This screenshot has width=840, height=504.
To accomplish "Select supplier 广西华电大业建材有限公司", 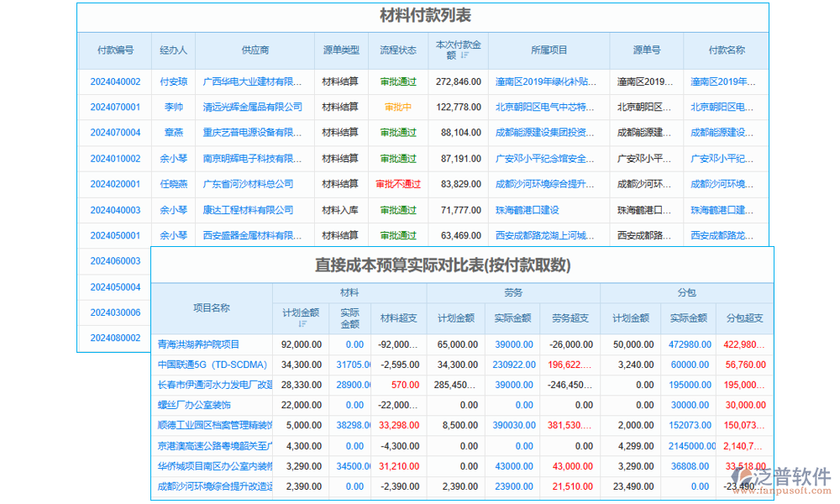I will (255, 80).
